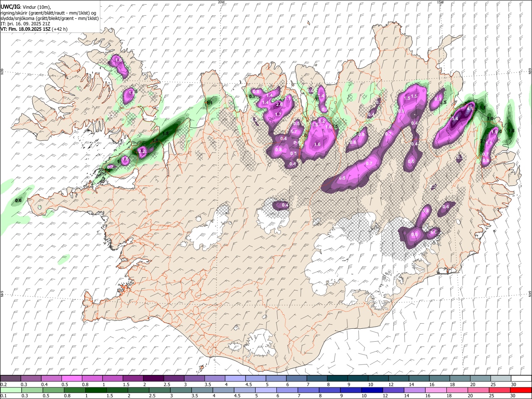Click the white snow swatch above the 30 label
Viewport: 532px width, 399px height.
[521, 378]
